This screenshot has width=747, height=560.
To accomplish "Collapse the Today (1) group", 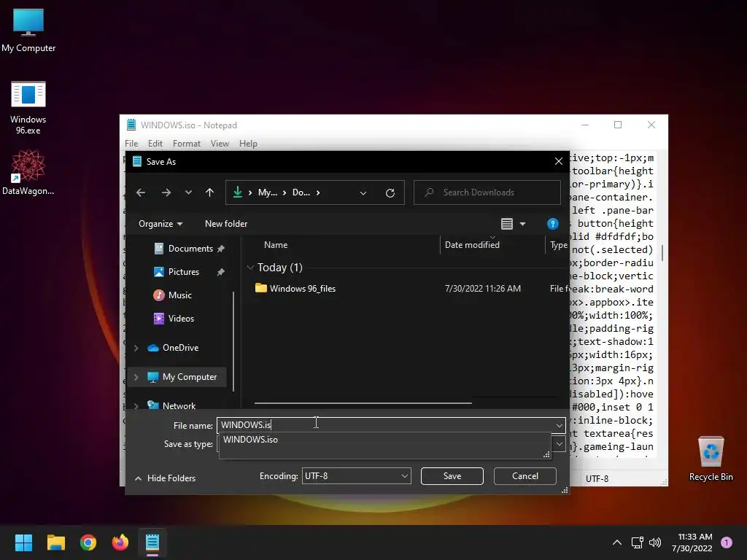I will [x=251, y=268].
